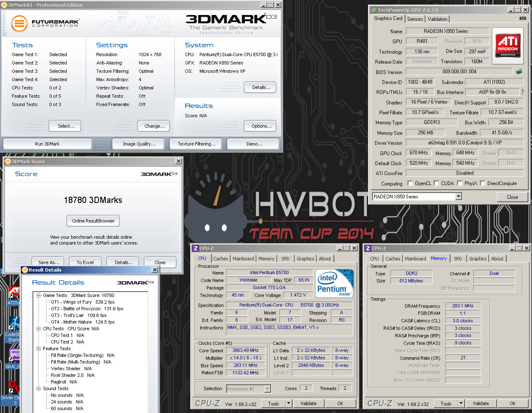
Task: Select GT1 Wings of Fury result row
Action: [82, 302]
